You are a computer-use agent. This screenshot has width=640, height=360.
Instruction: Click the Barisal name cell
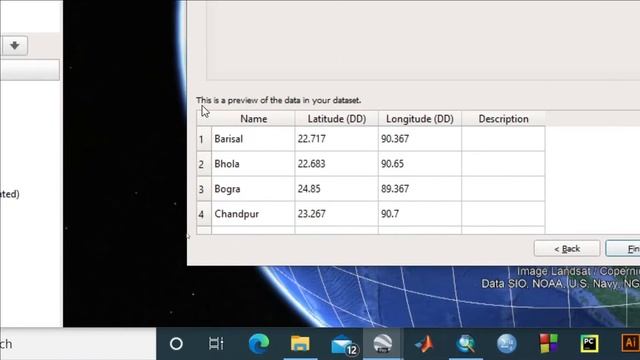pyautogui.click(x=253, y=139)
